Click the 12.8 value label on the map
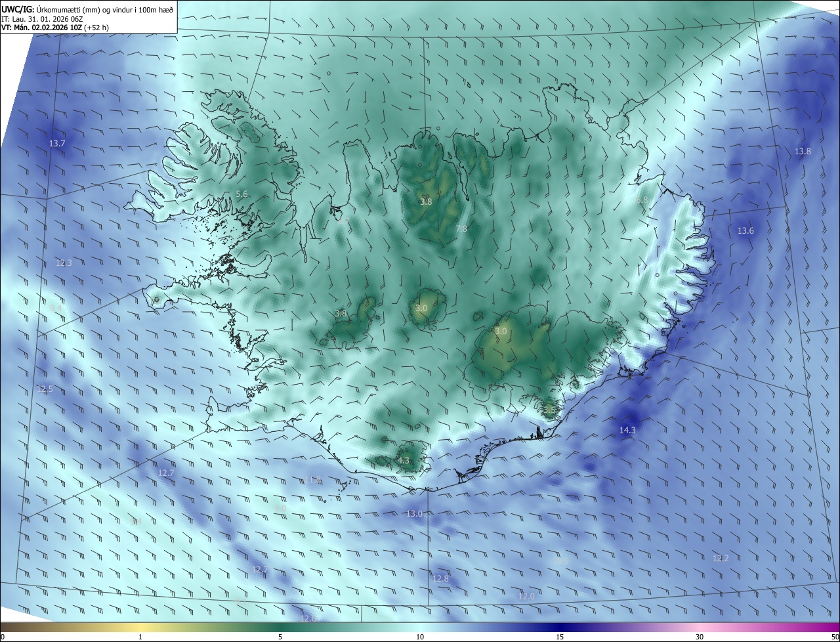840x642 pixels. tap(441, 578)
